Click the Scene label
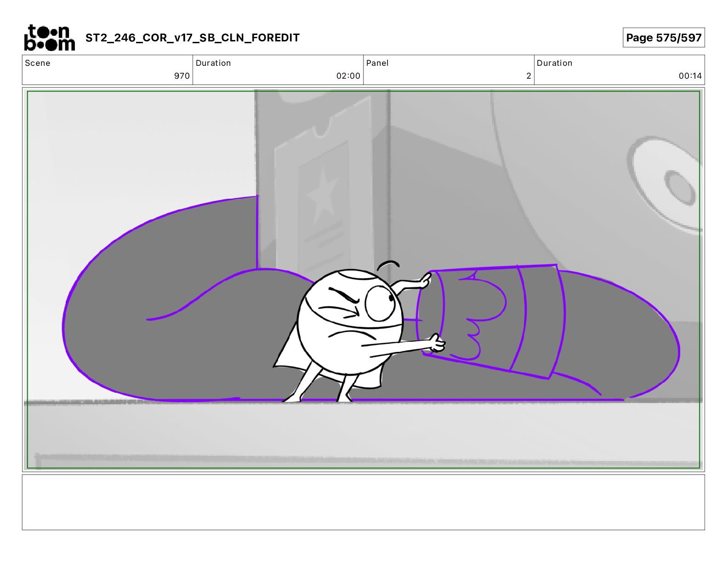The width and height of the screenshot is (728, 563). click(x=38, y=63)
